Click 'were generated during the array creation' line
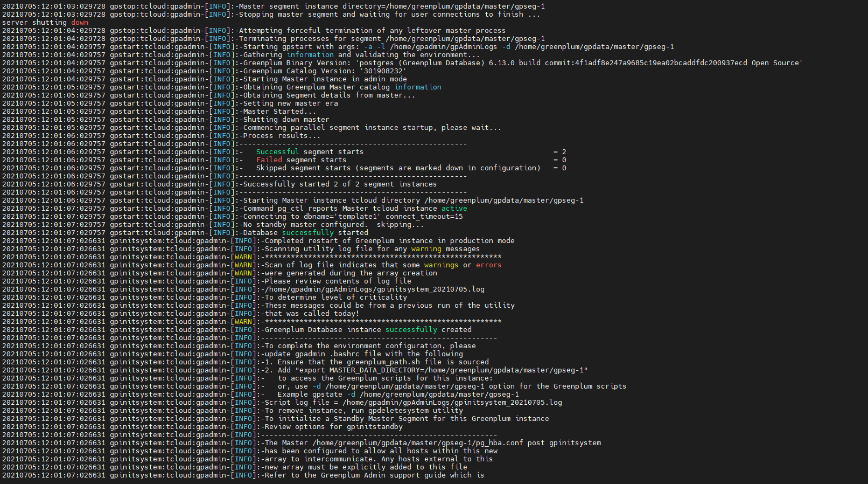 tap(351, 273)
